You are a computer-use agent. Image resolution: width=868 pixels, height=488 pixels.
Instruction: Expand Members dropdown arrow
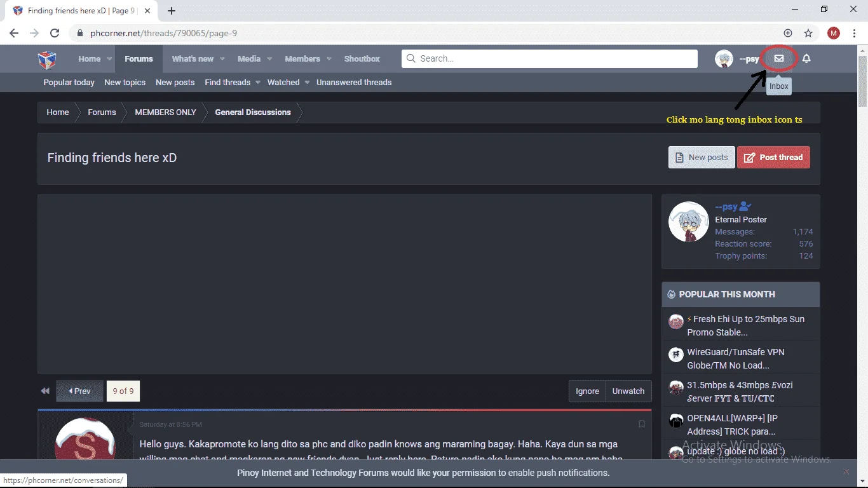[x=329, y=59]
